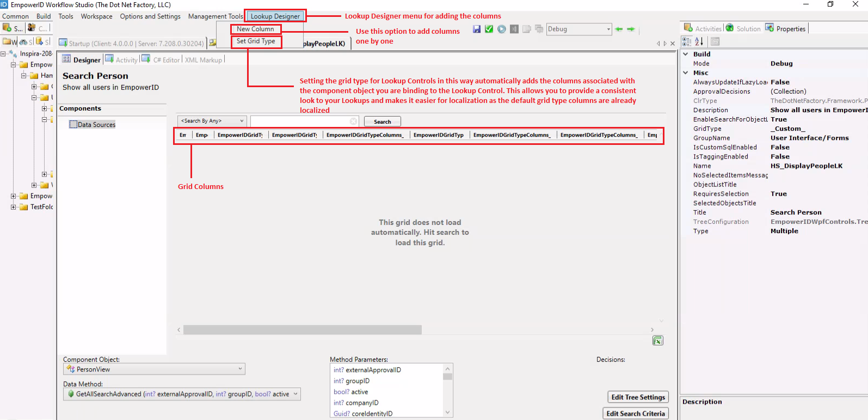This screenshot has width=868, height=420.
Task: Choose New Column from the menu
Action: pos(255,29)
